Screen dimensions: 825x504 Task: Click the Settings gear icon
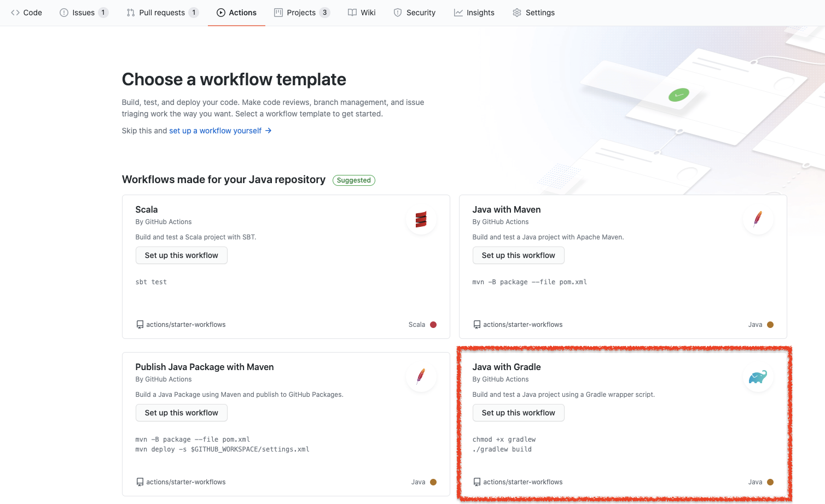coord(517,13)
